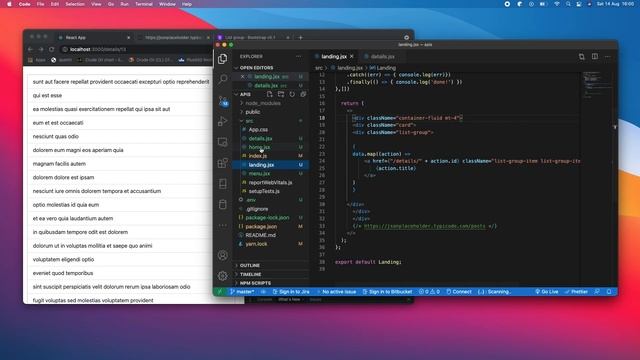This screenshot has width=640, height=360.
Task: Click the master branch indicator
Action: (242, 292)
